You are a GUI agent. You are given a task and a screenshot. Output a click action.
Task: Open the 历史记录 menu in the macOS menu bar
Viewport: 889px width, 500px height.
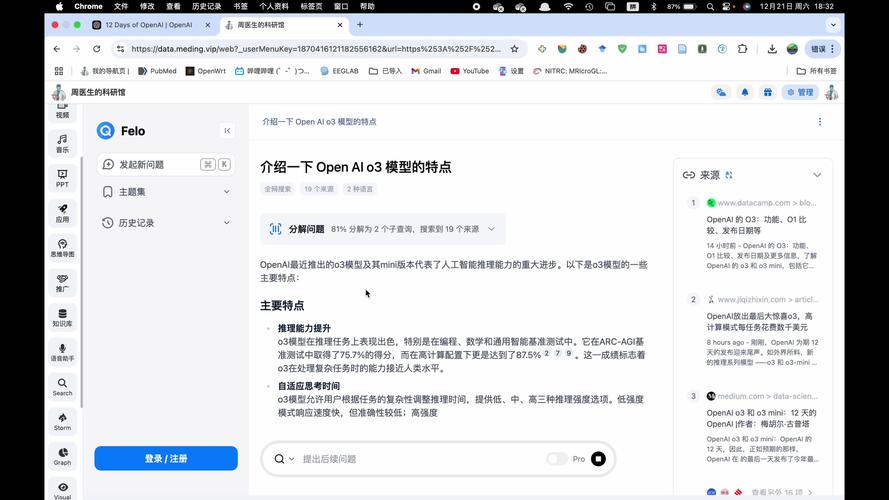[206, 6]
